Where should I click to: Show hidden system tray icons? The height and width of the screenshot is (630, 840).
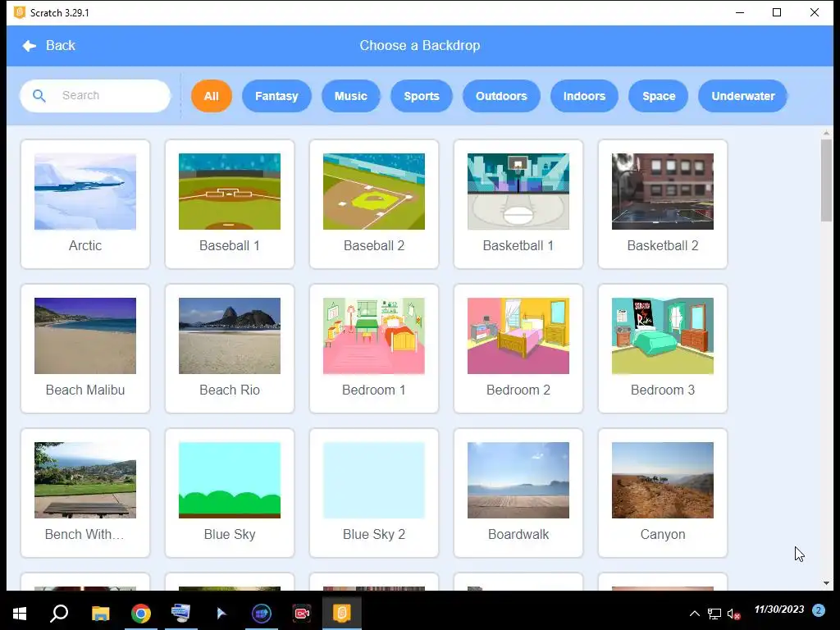click(x=694, y=614)
